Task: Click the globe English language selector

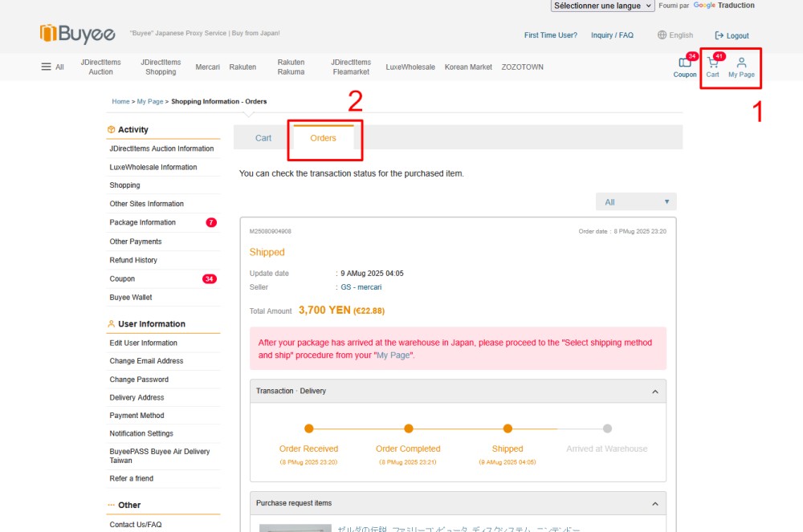Action: point(675,35)
